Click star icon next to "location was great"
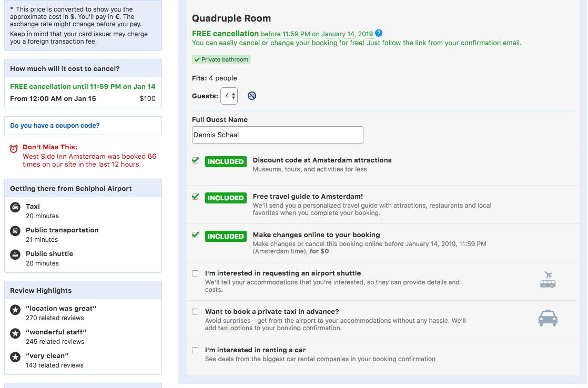Screen dimensions: 588x388 pos(15,310)
